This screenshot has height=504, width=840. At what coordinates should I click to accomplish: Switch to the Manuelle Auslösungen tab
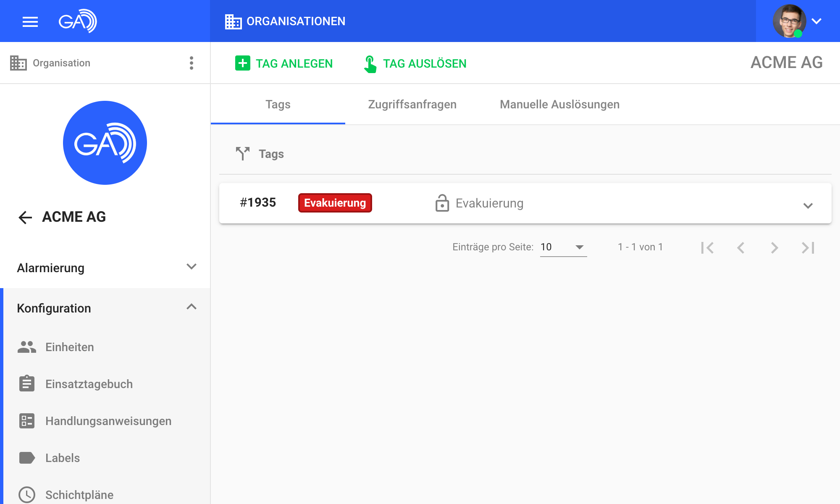(x=559, y=105)
